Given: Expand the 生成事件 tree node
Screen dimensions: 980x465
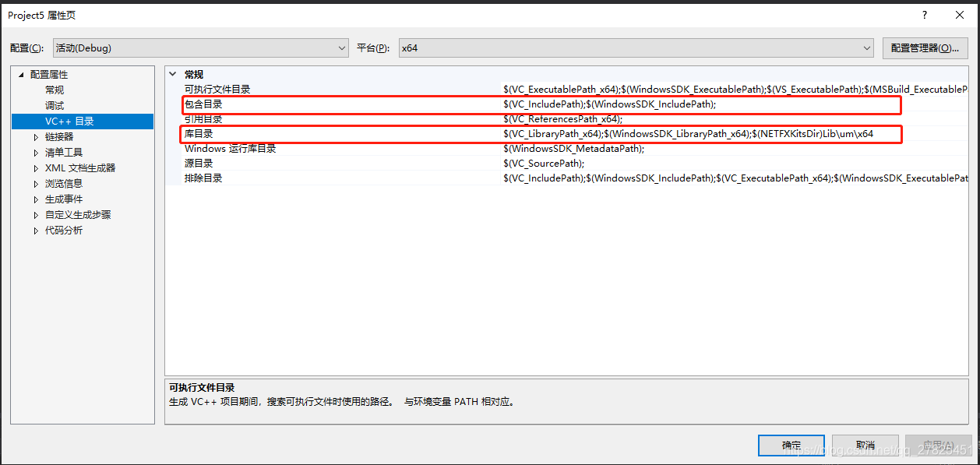Looking at the screenshot, I should 35,199.
